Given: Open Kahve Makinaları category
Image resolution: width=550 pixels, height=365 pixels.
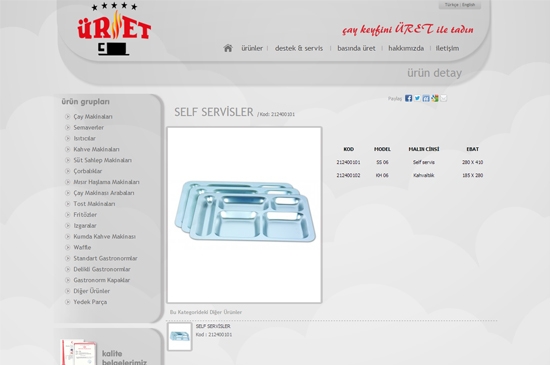Looking at the screenshot, I should click(x=96, y=149).
